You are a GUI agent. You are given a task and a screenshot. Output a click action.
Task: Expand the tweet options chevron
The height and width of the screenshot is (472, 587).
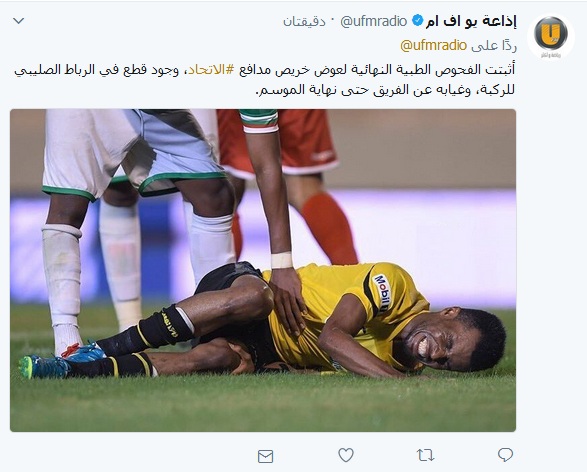19,21
